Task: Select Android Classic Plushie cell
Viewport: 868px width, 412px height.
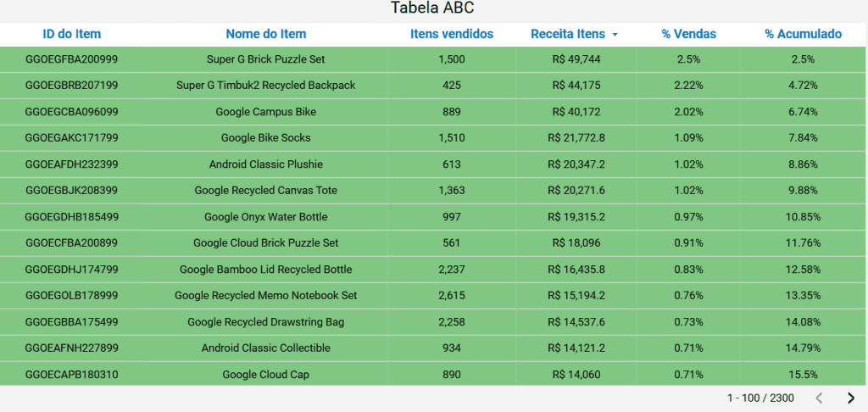Action: point(266,164)
